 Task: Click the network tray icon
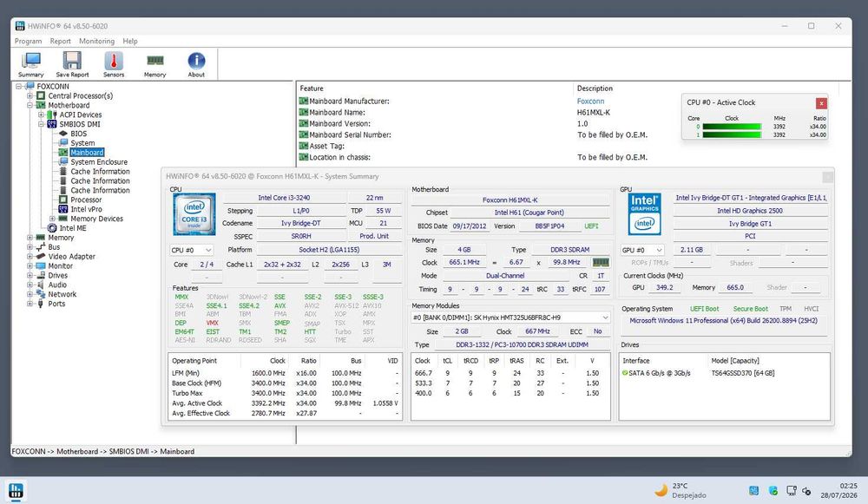[x=792, y=491]
